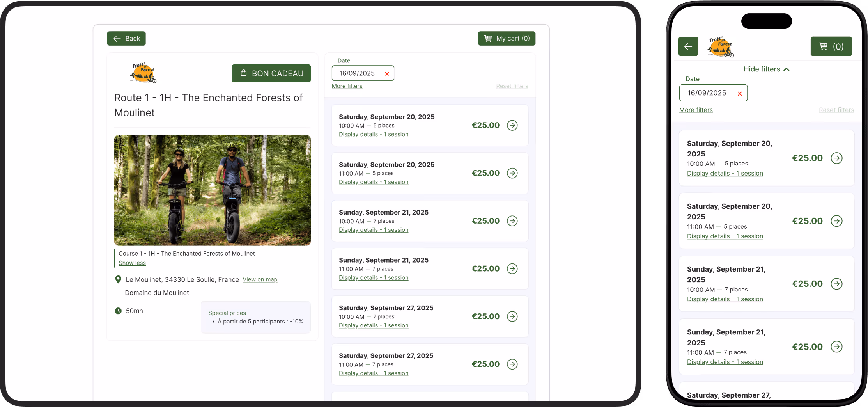
Task: Select arrow for Saturday Sept 27 10:00 AM desktop slot
Action: tap(512, 316)
